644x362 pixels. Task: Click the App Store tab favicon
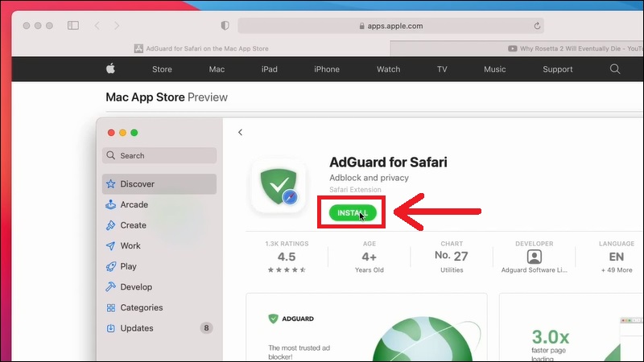point(138,48)
